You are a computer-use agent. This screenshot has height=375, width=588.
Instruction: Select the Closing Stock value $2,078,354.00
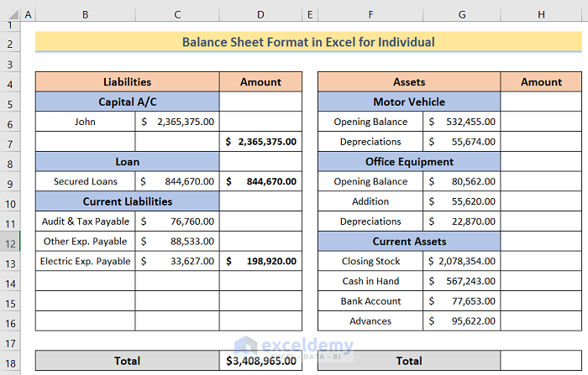pyautogui.click(x=462, y=262)
